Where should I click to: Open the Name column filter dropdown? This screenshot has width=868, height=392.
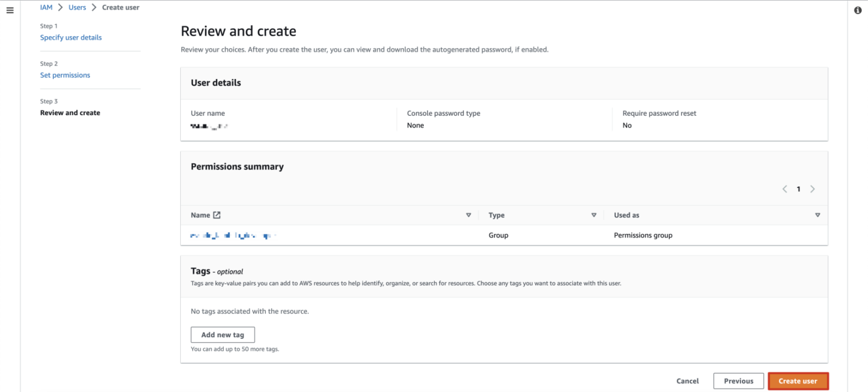(x=468, y=215)
